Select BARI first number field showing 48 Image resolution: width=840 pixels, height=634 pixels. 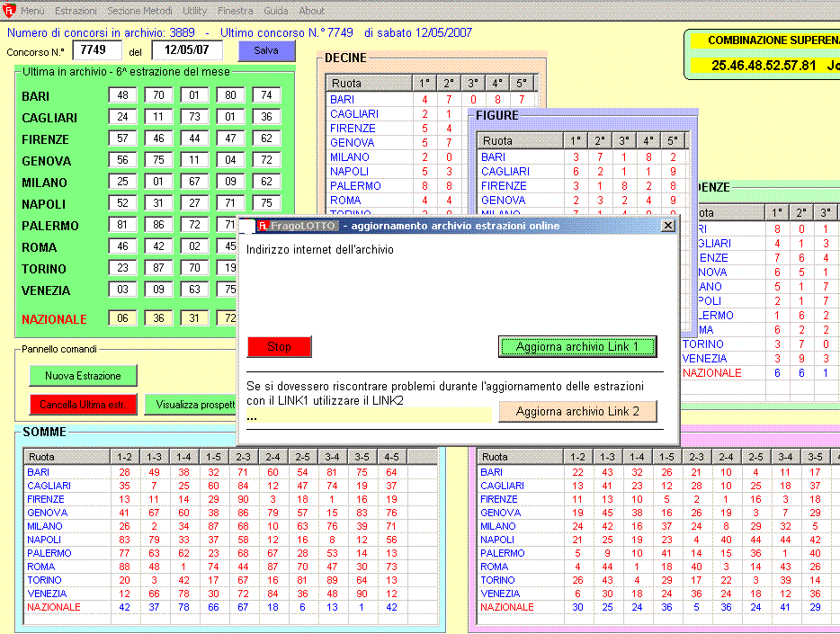(121, 95)
